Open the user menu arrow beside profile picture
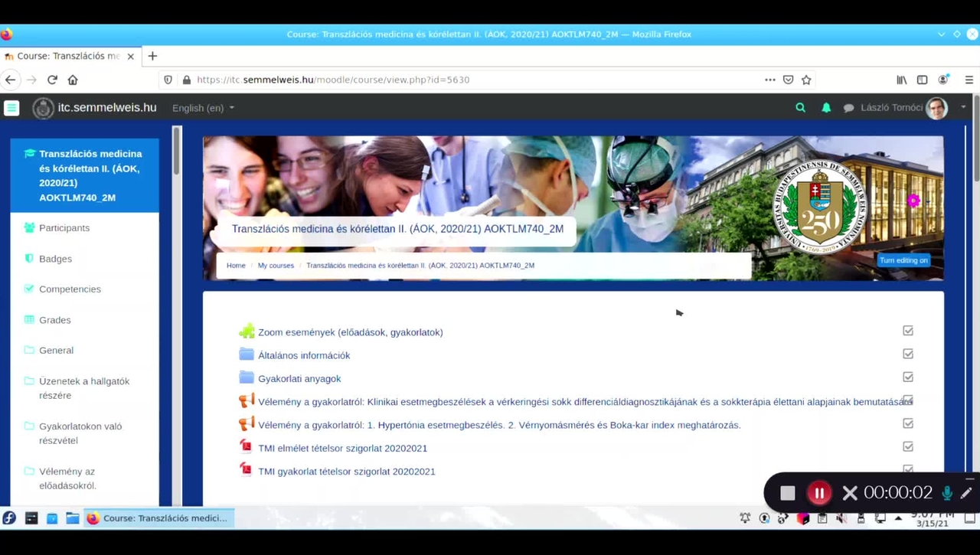The width and height of the screenshot is (980, 555). point(962,107)
